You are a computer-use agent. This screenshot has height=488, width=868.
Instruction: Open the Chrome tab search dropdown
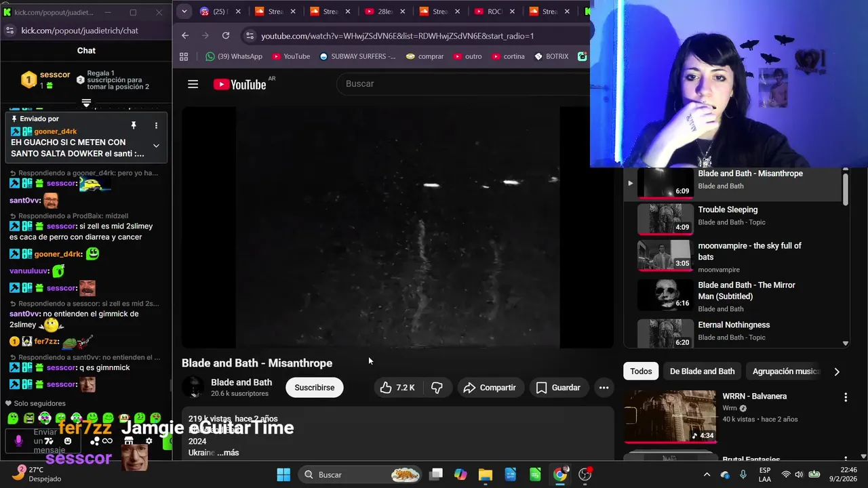tap(184, 12)
